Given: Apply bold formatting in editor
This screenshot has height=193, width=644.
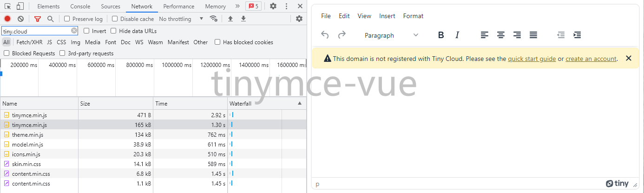Looking at the screenshot, I should point(441,35).
